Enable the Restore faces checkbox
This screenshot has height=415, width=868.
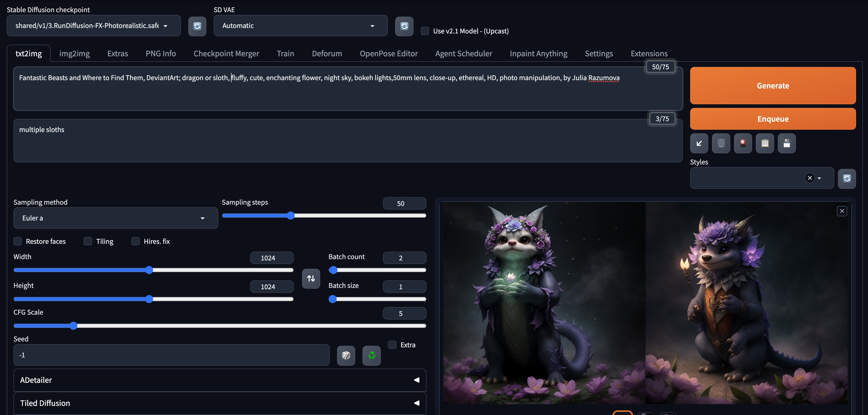click(x=18, y=241)
